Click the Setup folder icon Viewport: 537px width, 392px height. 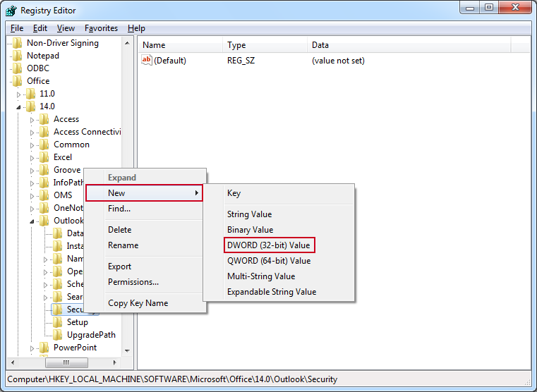point(57,322)
